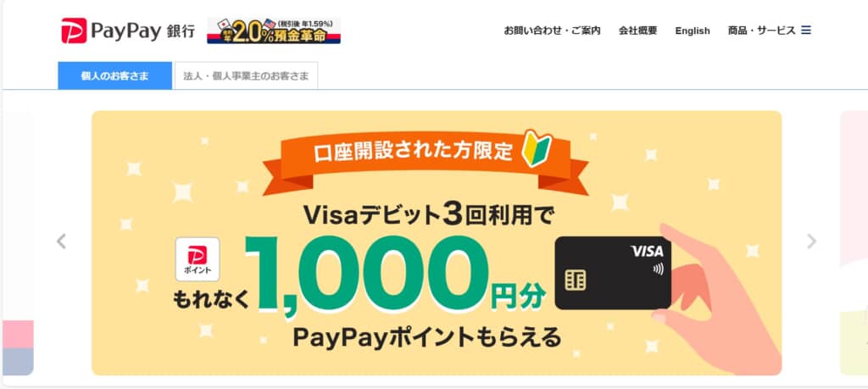Switch site language to English
868x389 pixels.
[x=693, y=31]
